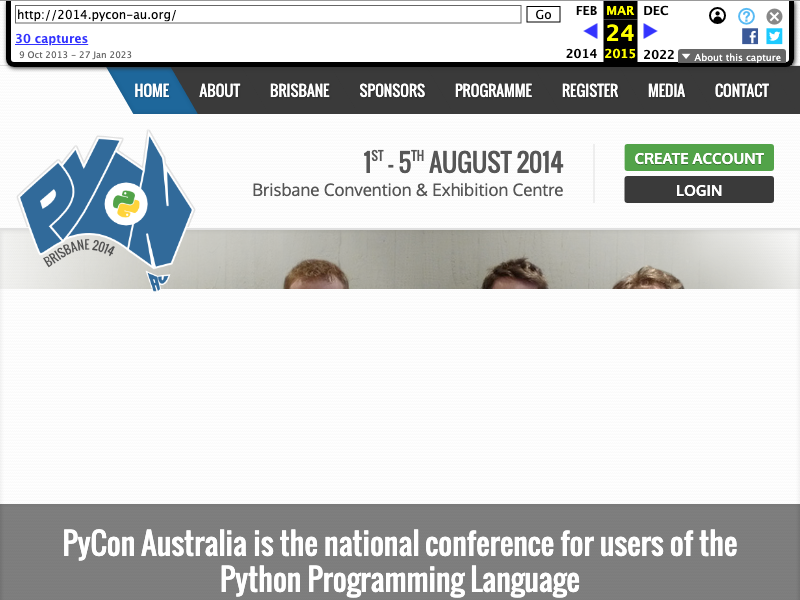Screen dimensions: 800x600
Task: Click the '1st - 5th AUGUST 2014' text
Action: pyautogui.click(x=463, y=162)
